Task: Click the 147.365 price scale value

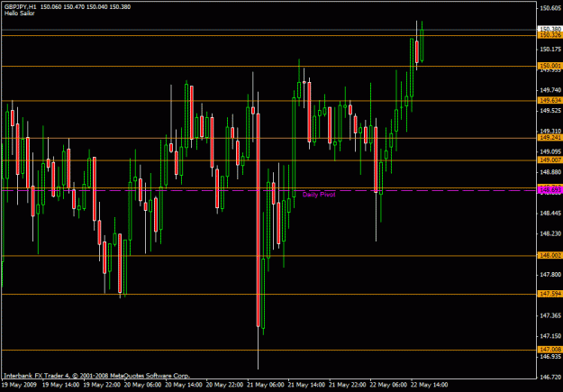Action: point(550,315)
